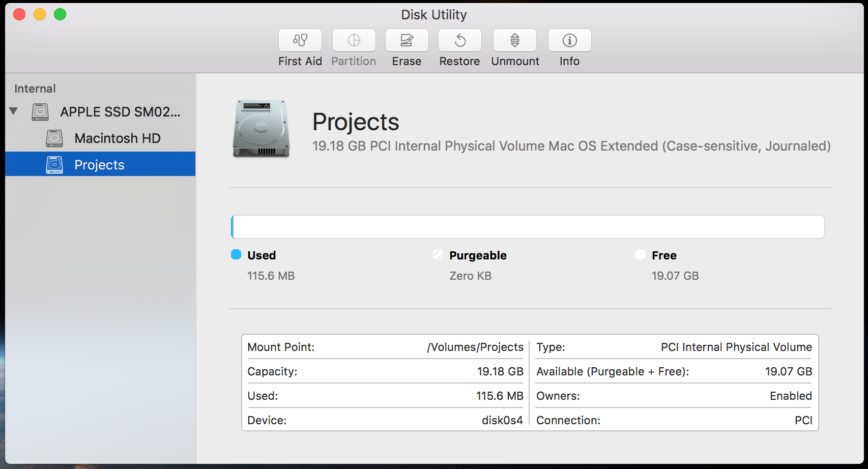Viewport: 868px width, 469px height.
Task: Click the Device label
Action: point(267,420)
